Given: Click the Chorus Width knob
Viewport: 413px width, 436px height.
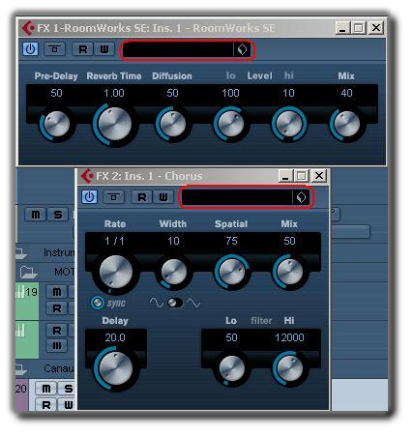Looking at the screenshot, I should click(174, 272).
